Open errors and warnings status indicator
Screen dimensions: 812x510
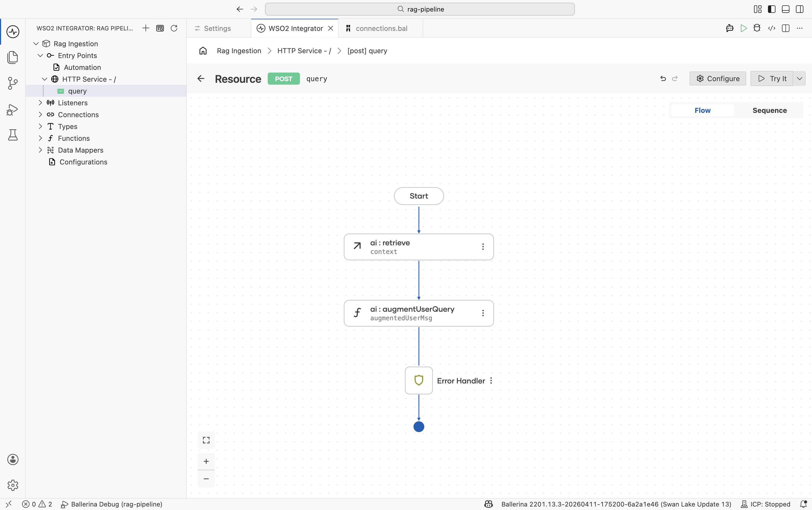[x=37, y=504]
